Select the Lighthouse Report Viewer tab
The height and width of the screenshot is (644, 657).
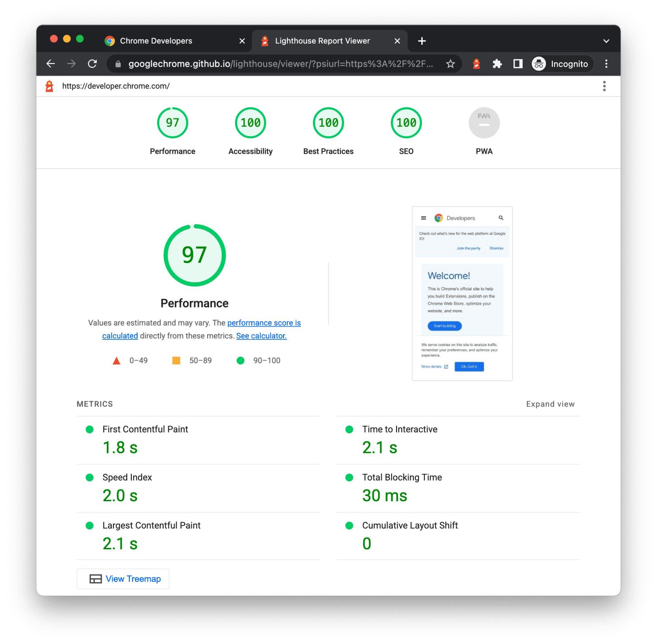point(330,41)
